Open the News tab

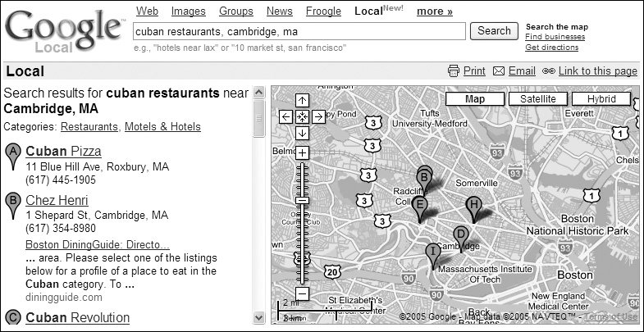point(279,11)
